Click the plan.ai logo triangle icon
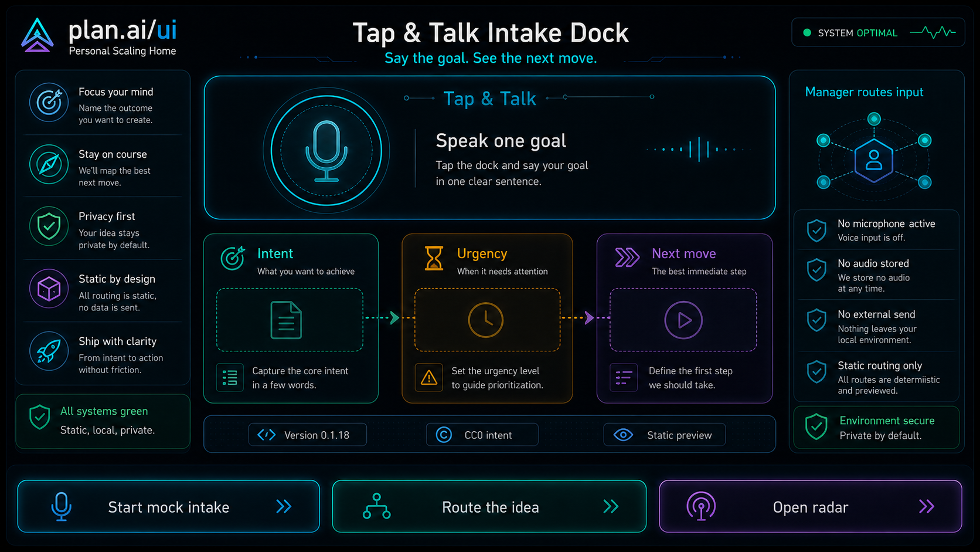This screenshot has height=552, width=980. click(x=38, y=35)
